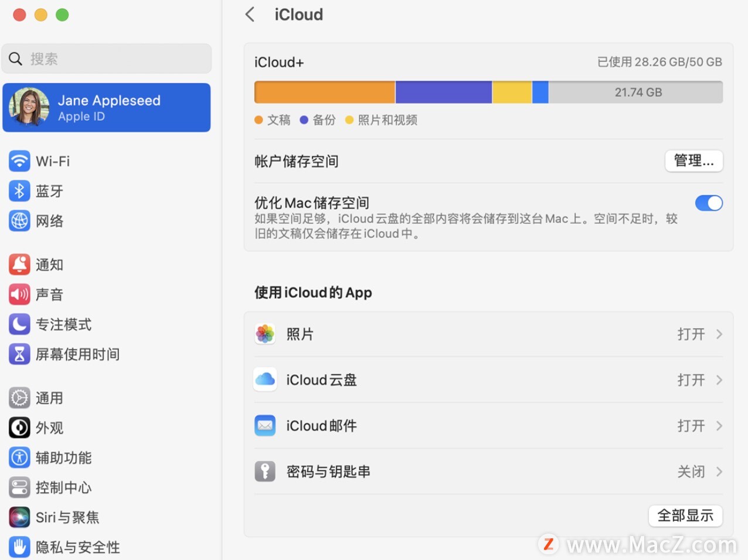Click the globe icon for 网络

point(19,221)
